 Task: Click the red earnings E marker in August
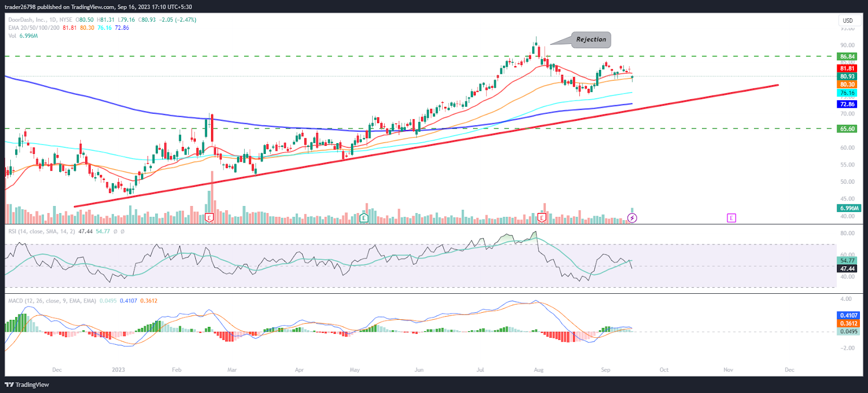[542, 218]
